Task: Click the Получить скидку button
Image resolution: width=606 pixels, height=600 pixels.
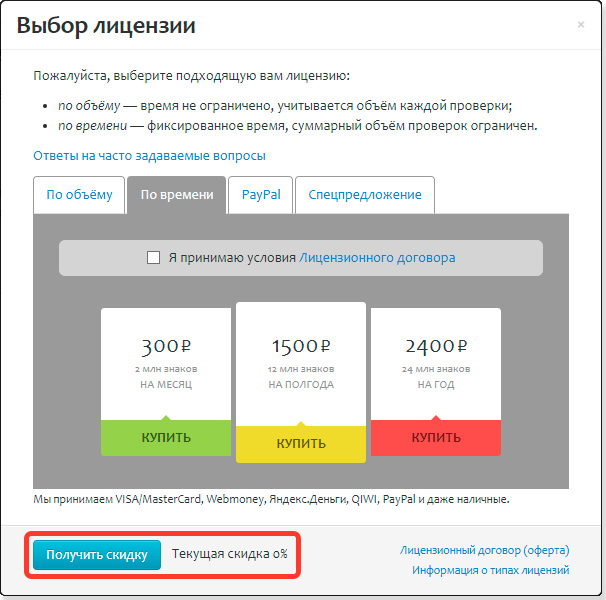Action: pyautogui.click(x=97, y=555)
